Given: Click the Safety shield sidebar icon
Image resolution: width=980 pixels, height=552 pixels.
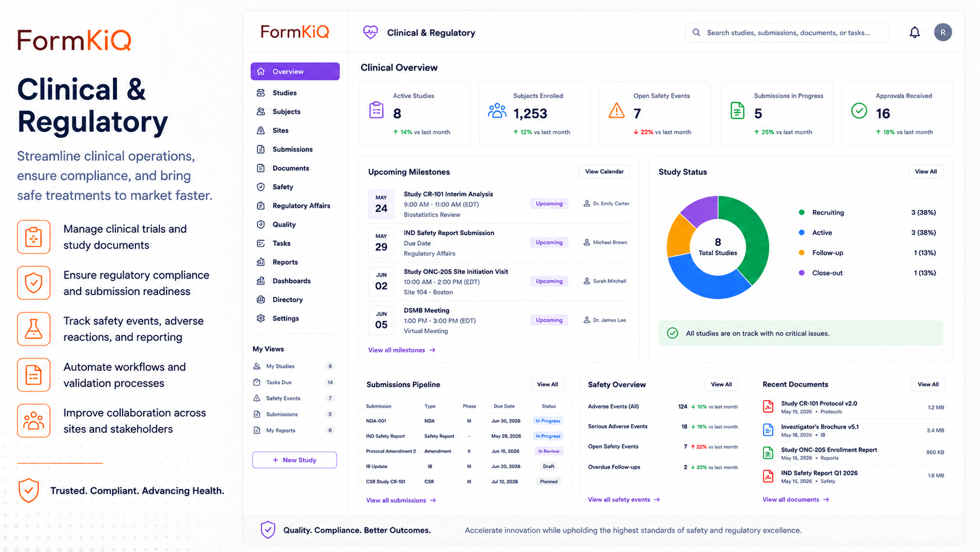Looking at the screenshot, I should click(261, 187).
